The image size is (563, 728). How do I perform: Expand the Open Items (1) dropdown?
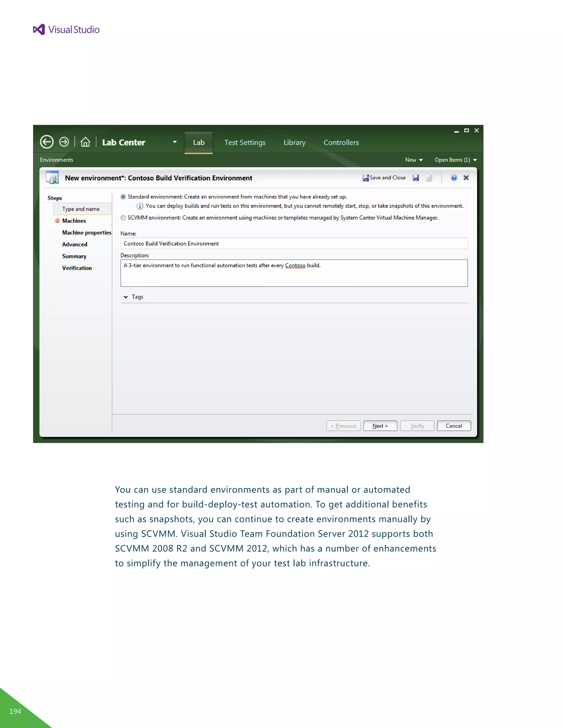(x=456, y=160)
